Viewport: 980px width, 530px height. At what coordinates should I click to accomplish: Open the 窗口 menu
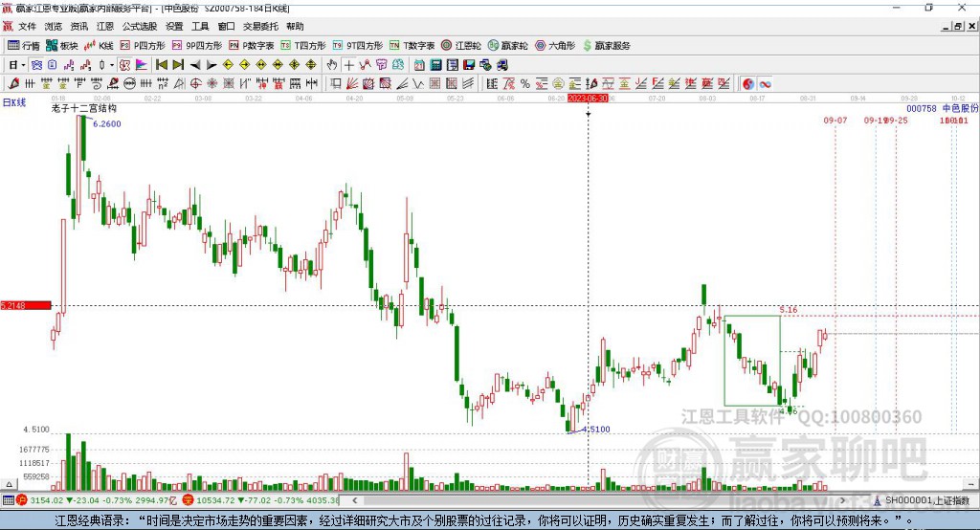click(x=226, y=26)
